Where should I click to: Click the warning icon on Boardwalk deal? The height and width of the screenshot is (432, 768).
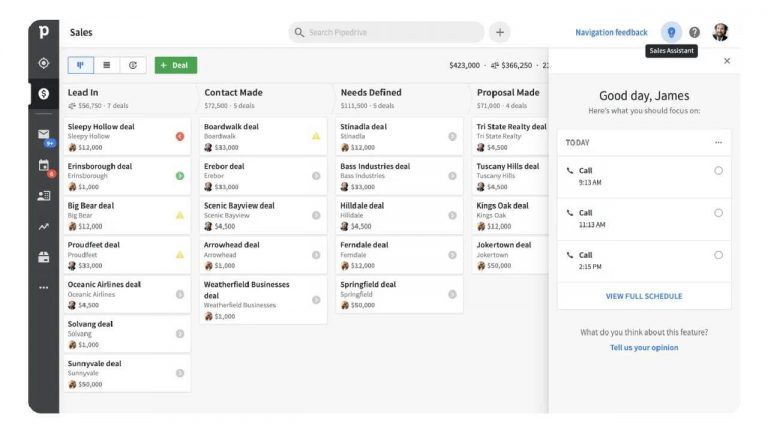point(316,136)
